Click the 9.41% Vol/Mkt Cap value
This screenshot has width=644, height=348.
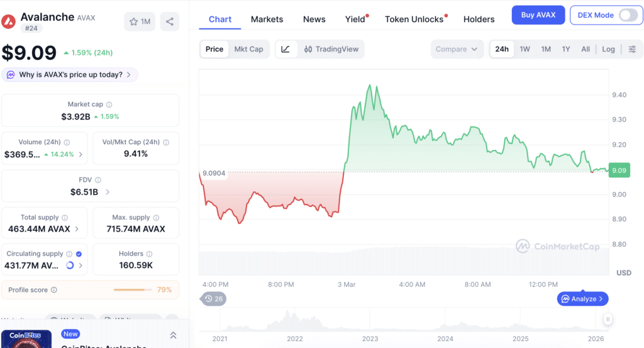coord(136,154)
